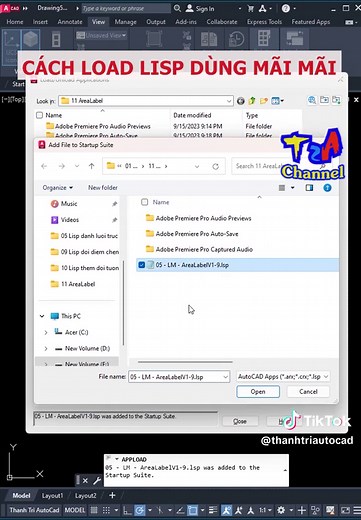361x520 pixels.
Task: Click the 'Type a keyword or phrase' search box
Action: [x=126, y=8]
